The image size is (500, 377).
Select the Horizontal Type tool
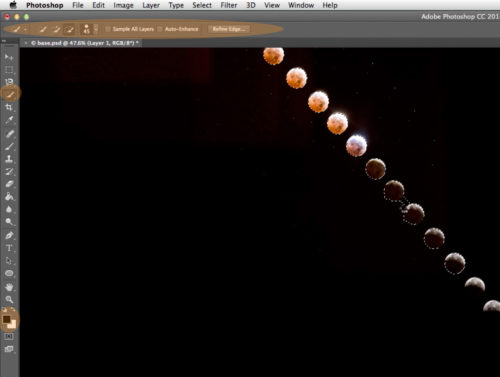[x=9, y=248]
